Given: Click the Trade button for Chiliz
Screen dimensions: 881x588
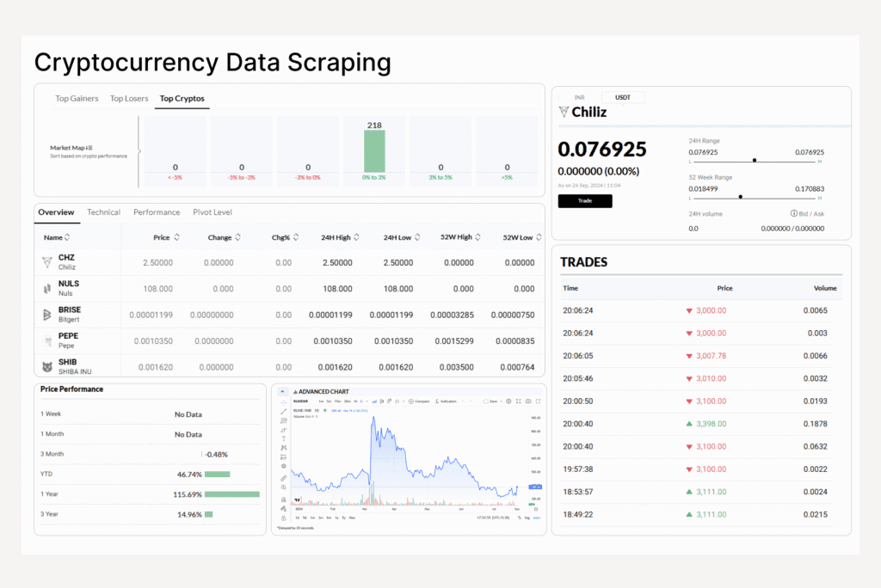Looking at the screenshot, I should pyautogui.click(x=585, y=201).
